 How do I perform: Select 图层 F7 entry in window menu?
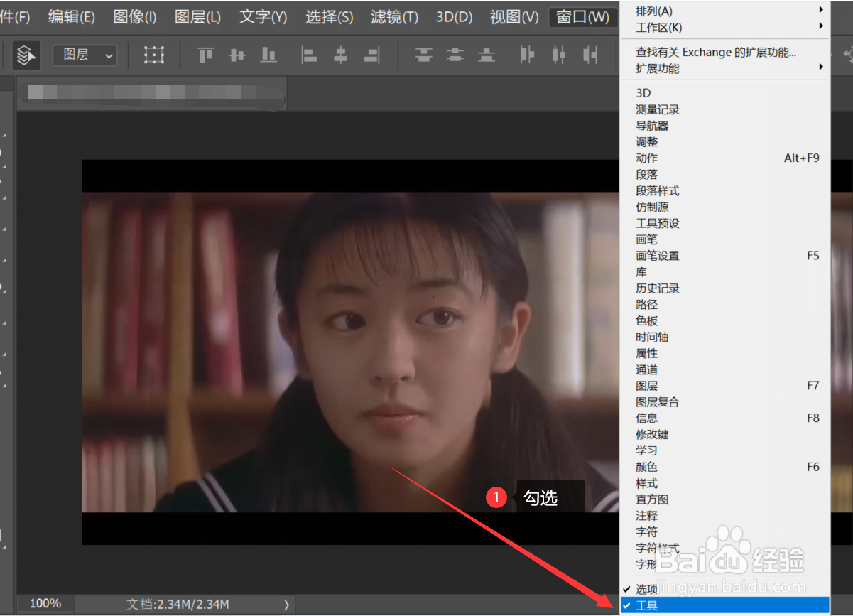tap(724, 386)
